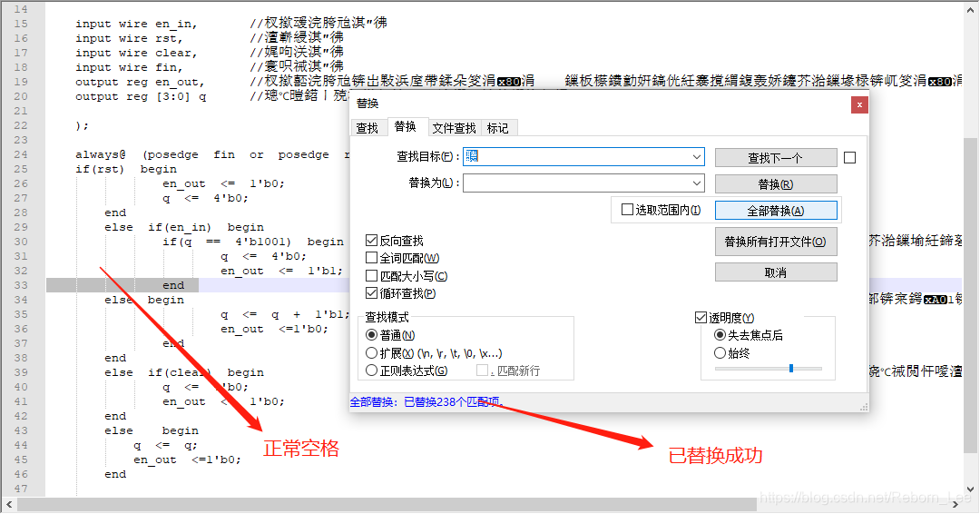Switch to the 查找 tab
The width and height of the screenshot is (980, 514).
367,128
